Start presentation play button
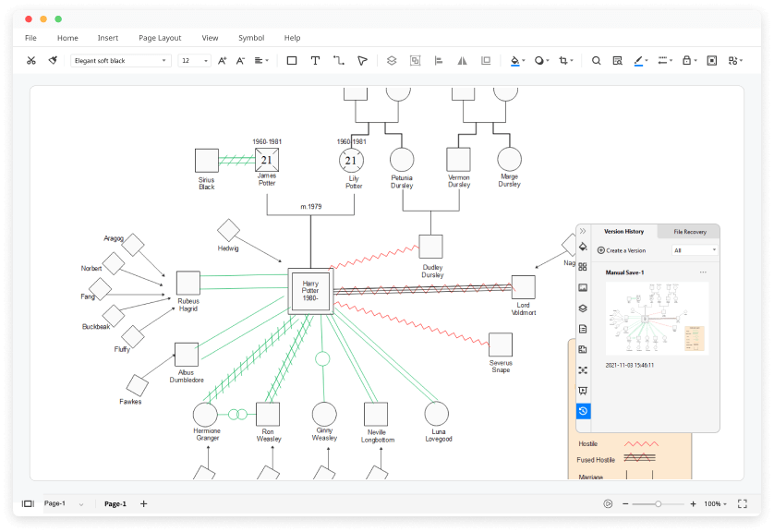 [608, 503]
